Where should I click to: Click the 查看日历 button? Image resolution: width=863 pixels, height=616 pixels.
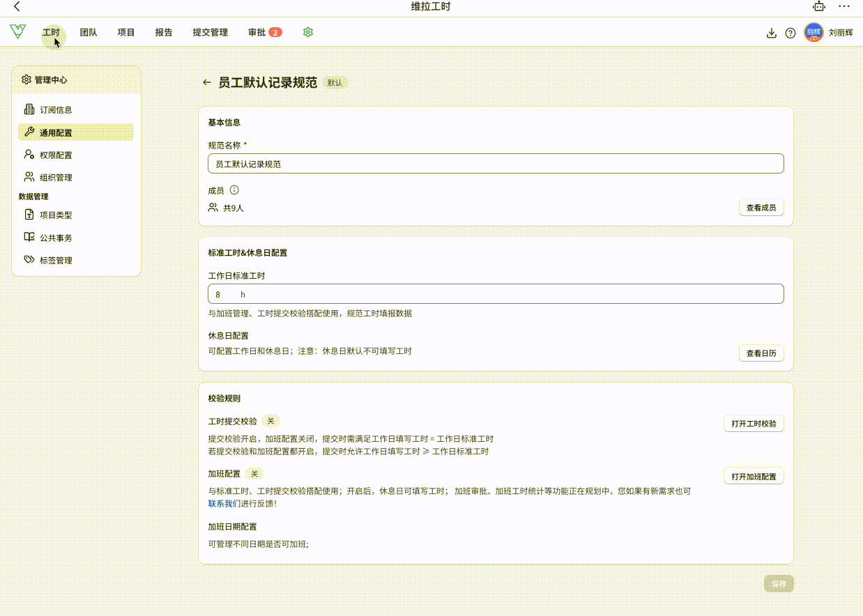click(x=761, y=353)
